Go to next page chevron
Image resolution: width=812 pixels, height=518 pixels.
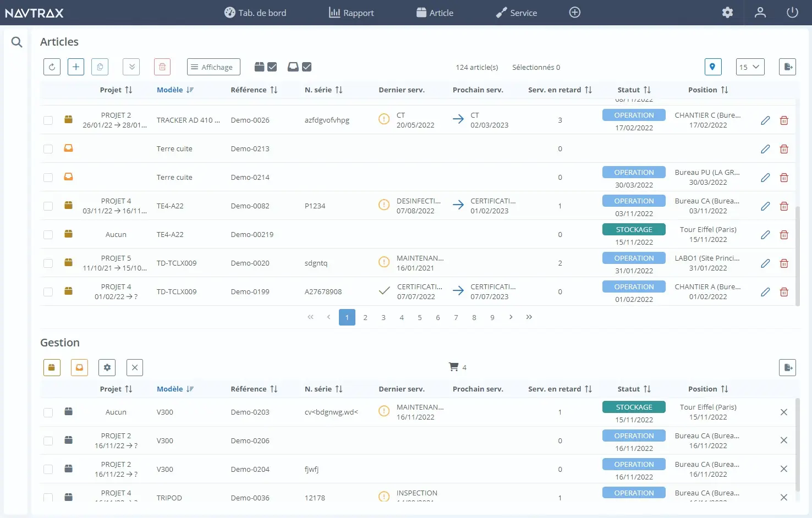pos(511,317)
